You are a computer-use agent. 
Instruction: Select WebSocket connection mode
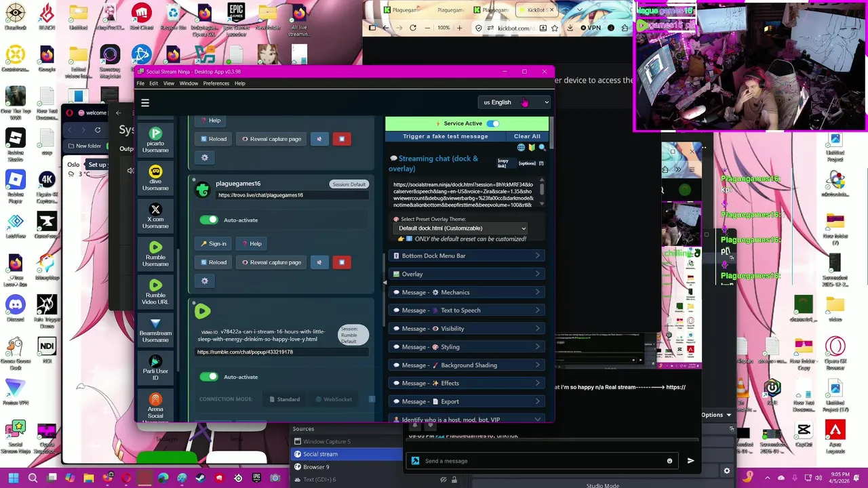(x=333, y=399)
